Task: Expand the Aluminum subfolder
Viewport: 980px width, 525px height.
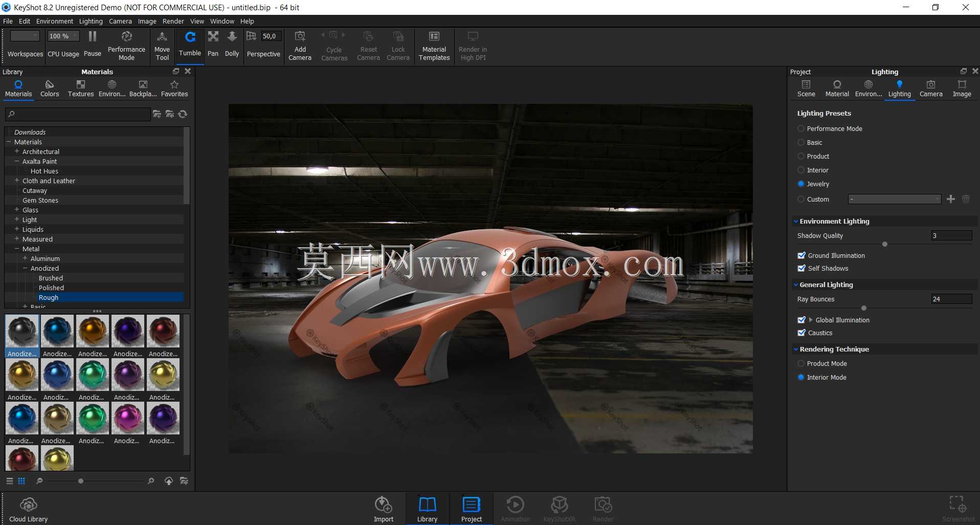Action: pyautogui.click(x=25, y=258)
